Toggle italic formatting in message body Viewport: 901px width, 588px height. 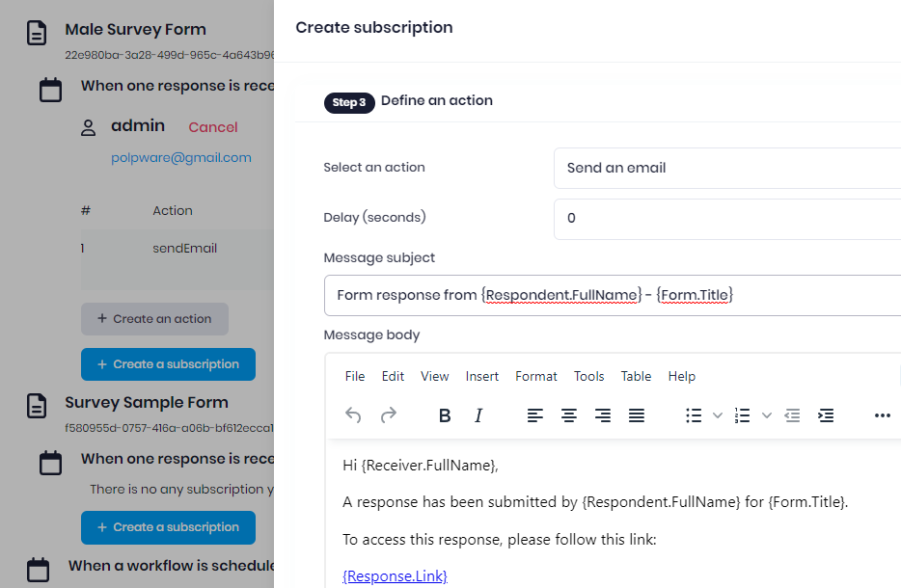[x=478, y=415]
